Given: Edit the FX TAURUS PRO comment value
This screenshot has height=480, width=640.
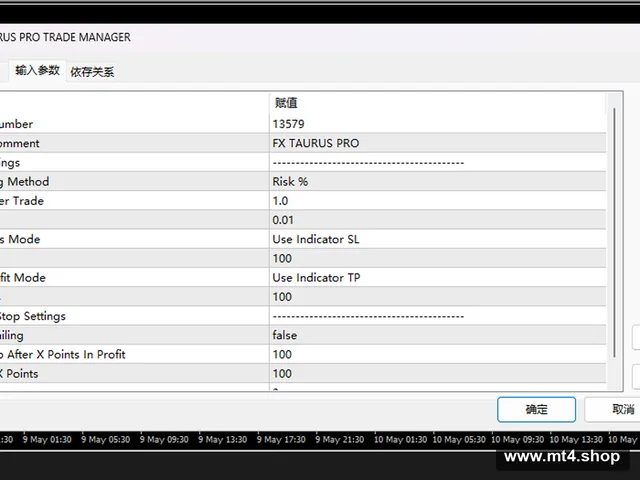Looking at the screenshot, I should [438, 143].
